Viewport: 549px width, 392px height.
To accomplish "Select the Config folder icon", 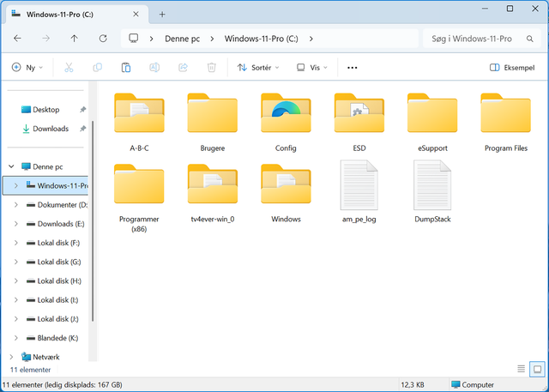I will 286,112.
